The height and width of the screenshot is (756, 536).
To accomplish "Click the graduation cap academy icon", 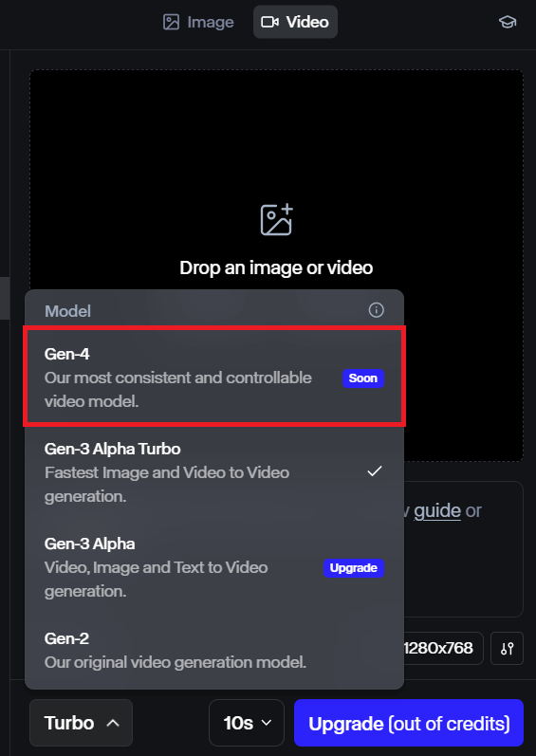I will click(x=508, y=22).
